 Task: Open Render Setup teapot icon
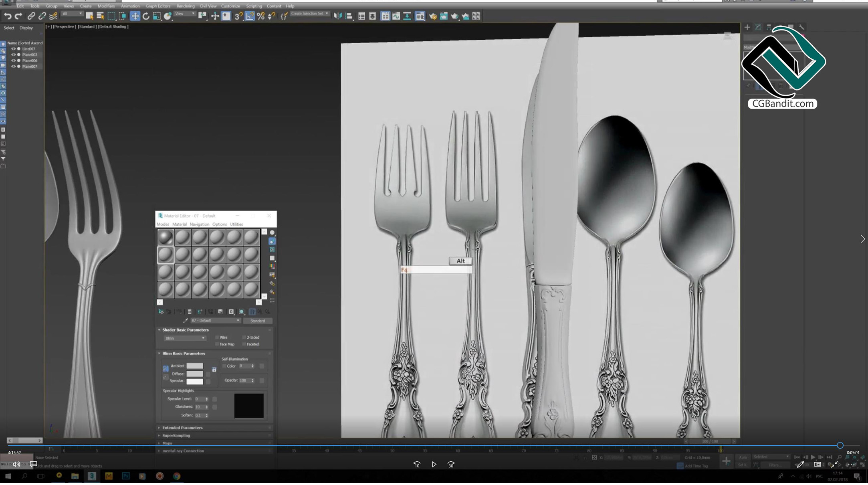(433, 16)
